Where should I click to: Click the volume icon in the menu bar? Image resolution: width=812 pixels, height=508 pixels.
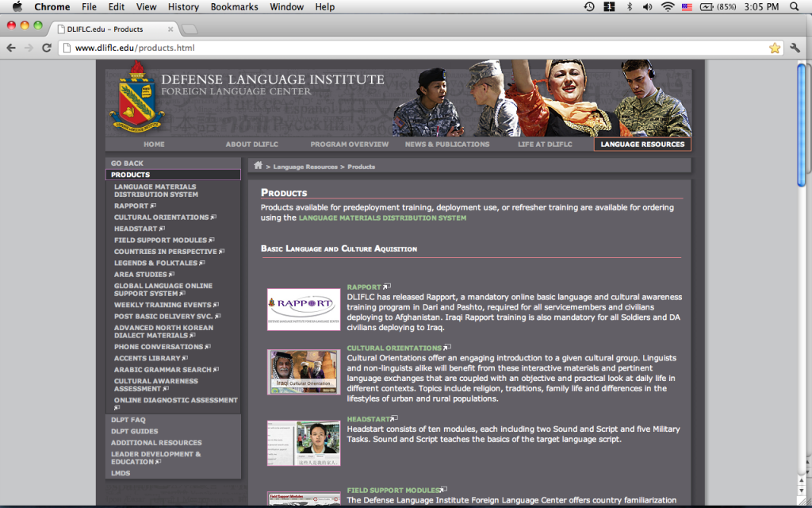click(x=647, y=6)
